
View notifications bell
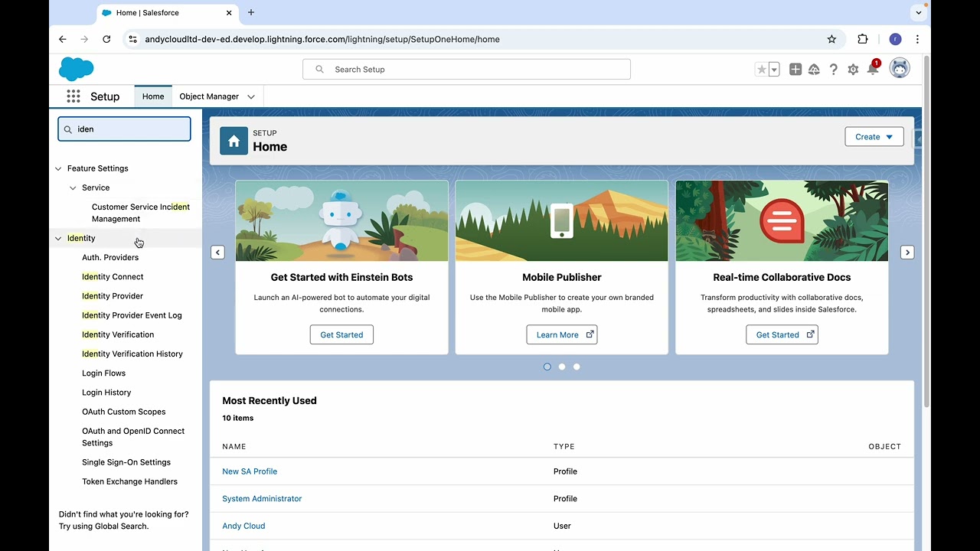[873, 70]
